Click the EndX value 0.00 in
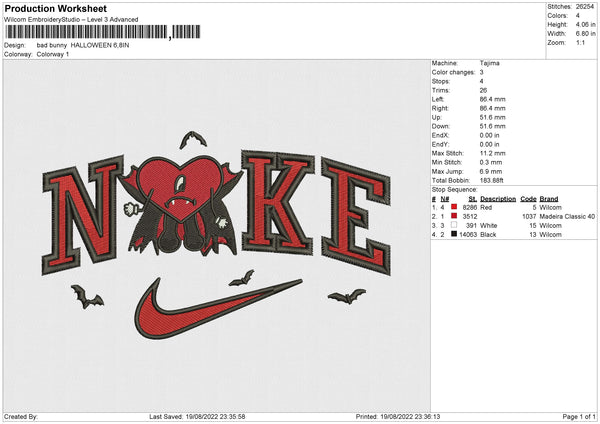 (489, 135)
